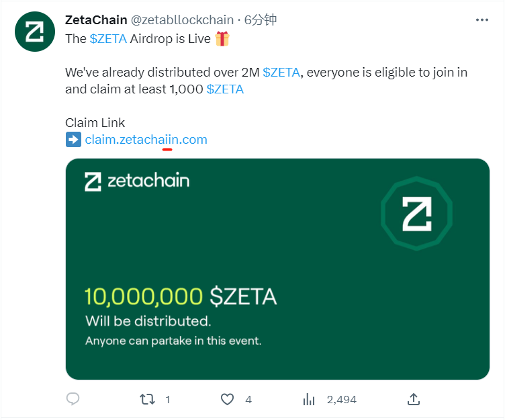The image size is (505, 420).
Task: Click the octagon Z logo in the card
Action: click(x=416, y=214)
